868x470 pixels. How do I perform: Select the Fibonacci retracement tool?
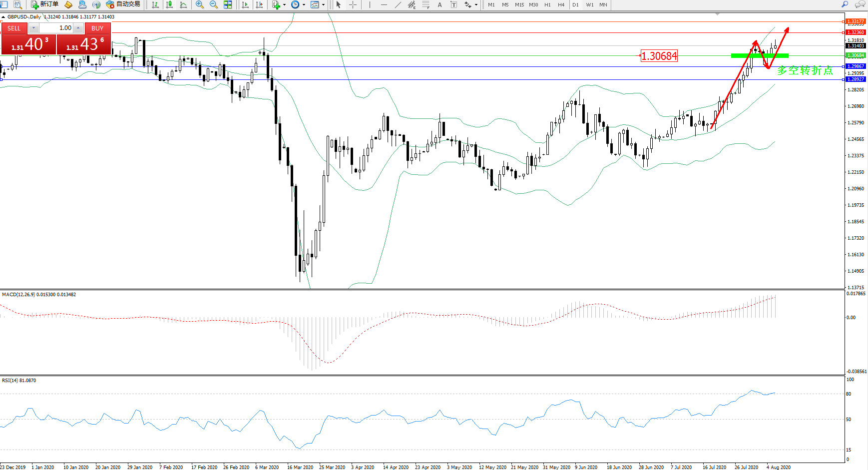tap(426, 4)
